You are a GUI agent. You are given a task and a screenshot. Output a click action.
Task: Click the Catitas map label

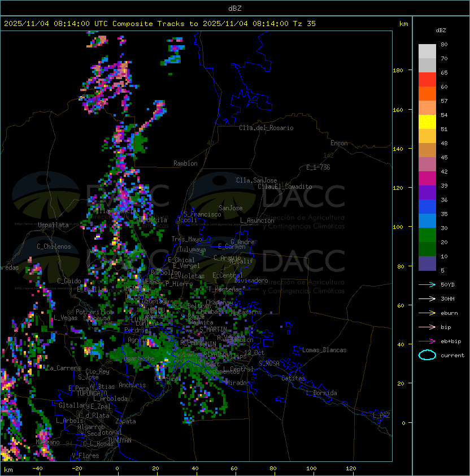[293, 378]
